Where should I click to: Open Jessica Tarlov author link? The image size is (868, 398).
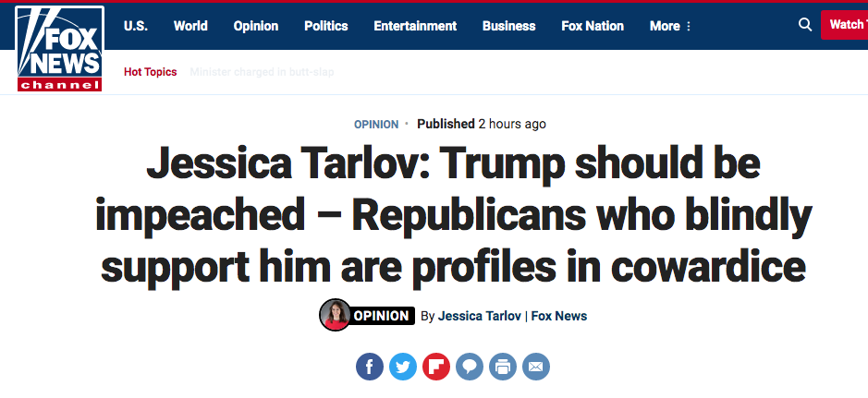(x=480, y=316)
